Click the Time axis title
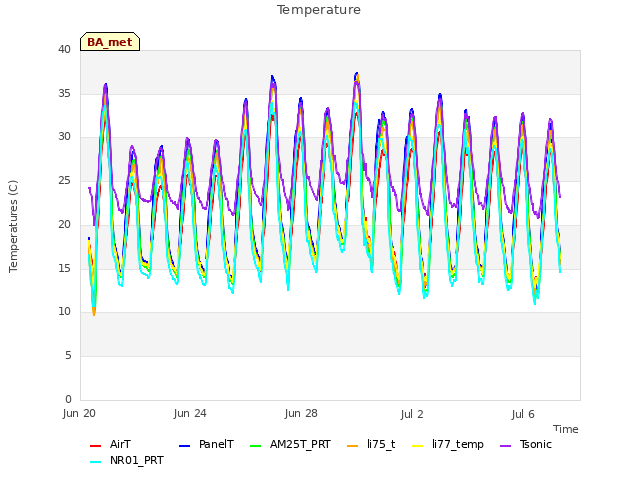The width and height of the screenshot is (640, 480). pyautogui.click(x=566, y=429)
